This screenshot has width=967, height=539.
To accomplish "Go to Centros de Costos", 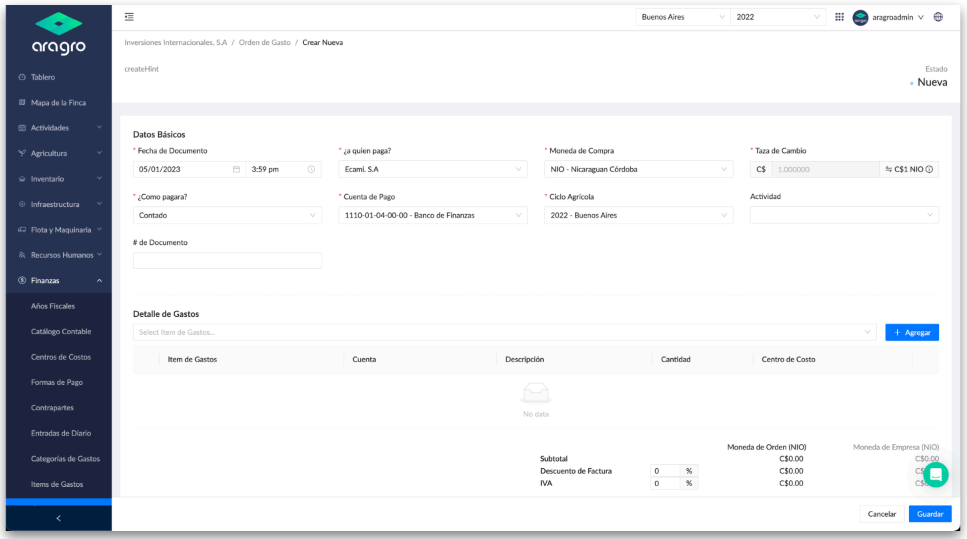I will (x=61, y=357).
